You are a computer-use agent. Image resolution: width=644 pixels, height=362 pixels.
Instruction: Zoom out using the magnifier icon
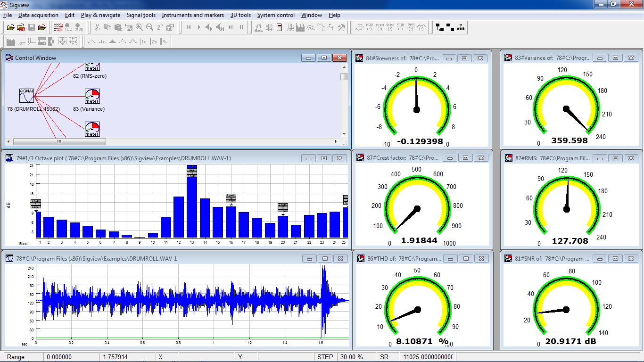point(149,27)
